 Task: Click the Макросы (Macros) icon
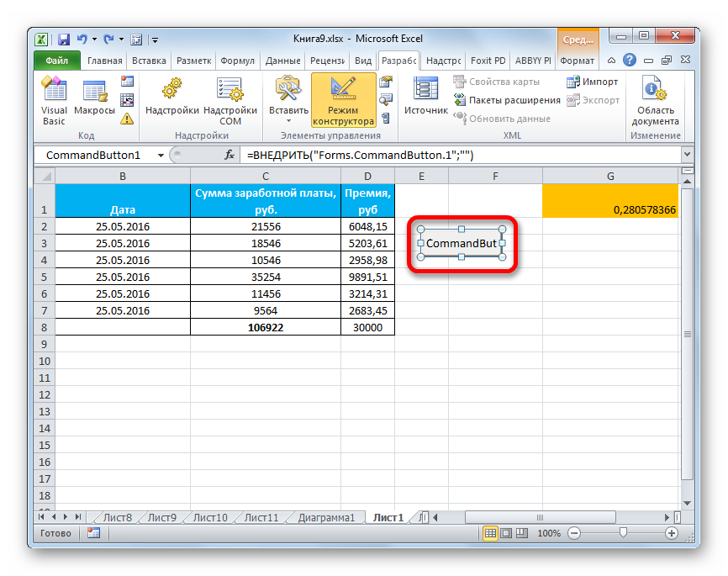[94, 100]
